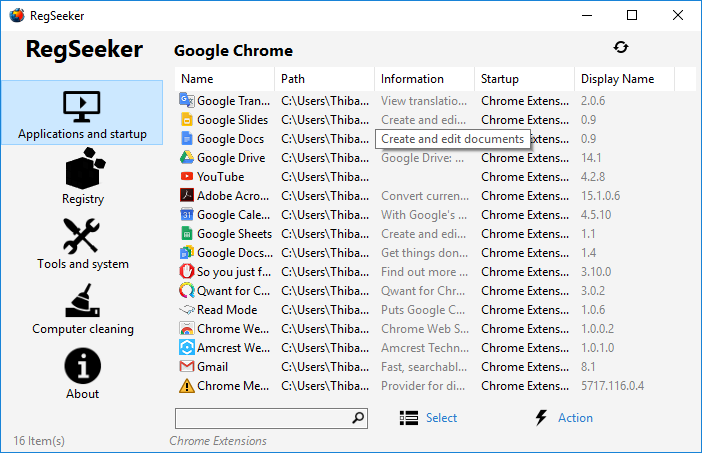The height and width of the screenshot is (453, 702).
Task: Open the About info icon
Action: (82, 366)
